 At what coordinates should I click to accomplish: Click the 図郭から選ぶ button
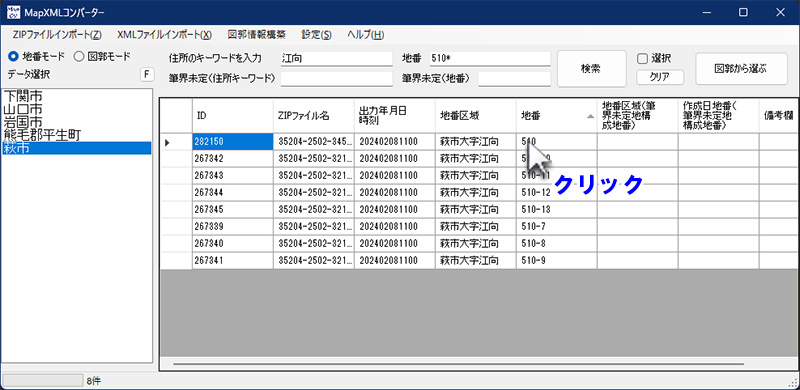click(741, 68)
